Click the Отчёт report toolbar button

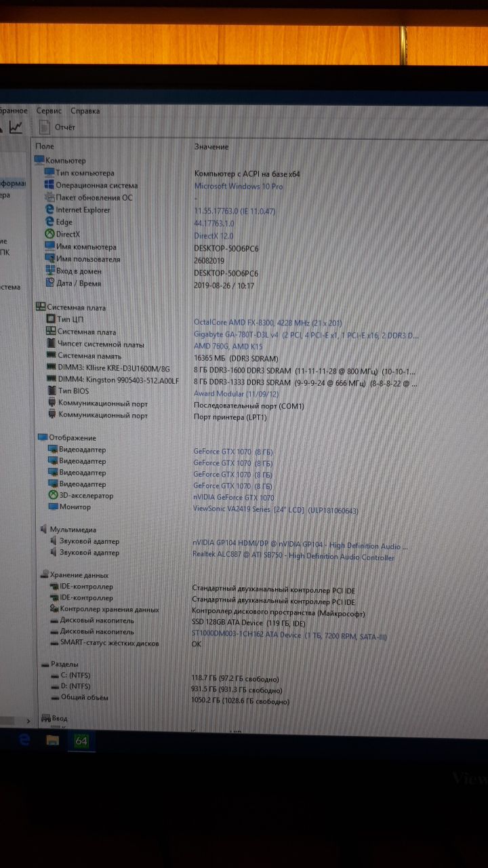pyautogui.click(x=57, y=127)
